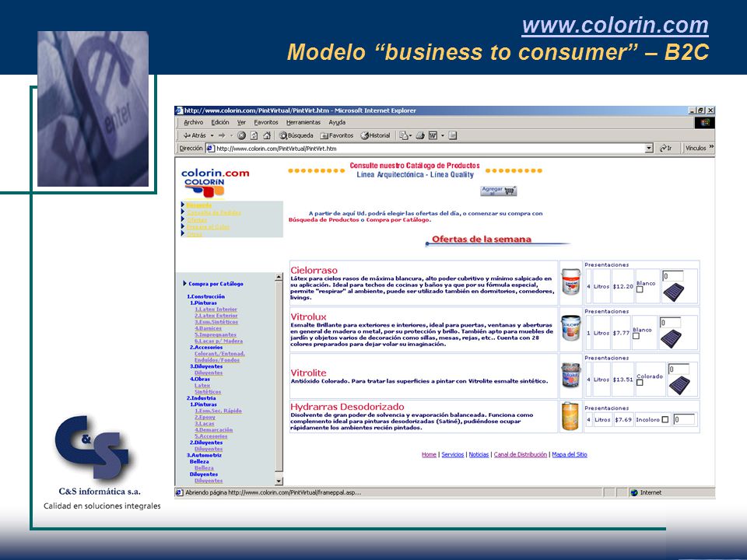
Task: Tick the Colorado checkbox for Vitrolite
Action: point(640,383)
